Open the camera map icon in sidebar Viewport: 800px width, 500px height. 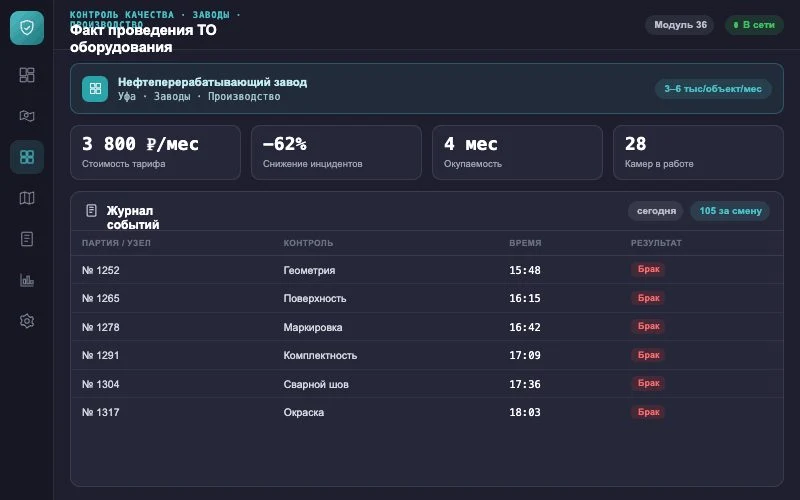click(x=27, y=116)
